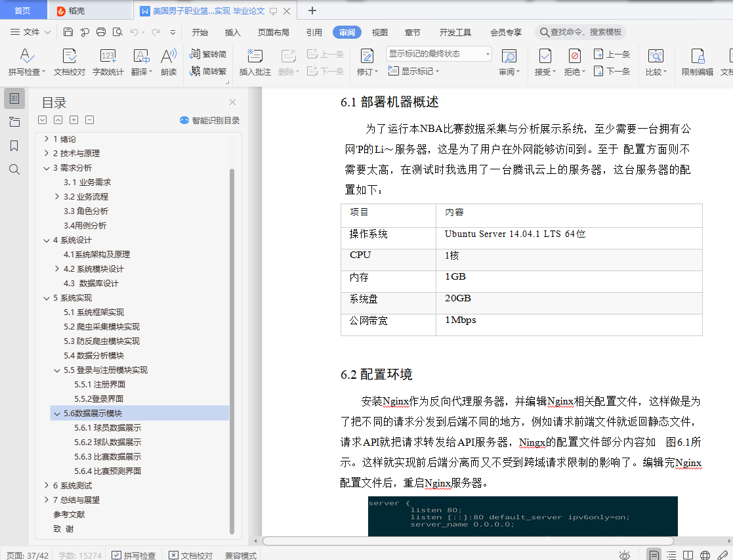733x560 pixels.
Task: Click the document horizontal scrollbar
Action: click(468, 541)
